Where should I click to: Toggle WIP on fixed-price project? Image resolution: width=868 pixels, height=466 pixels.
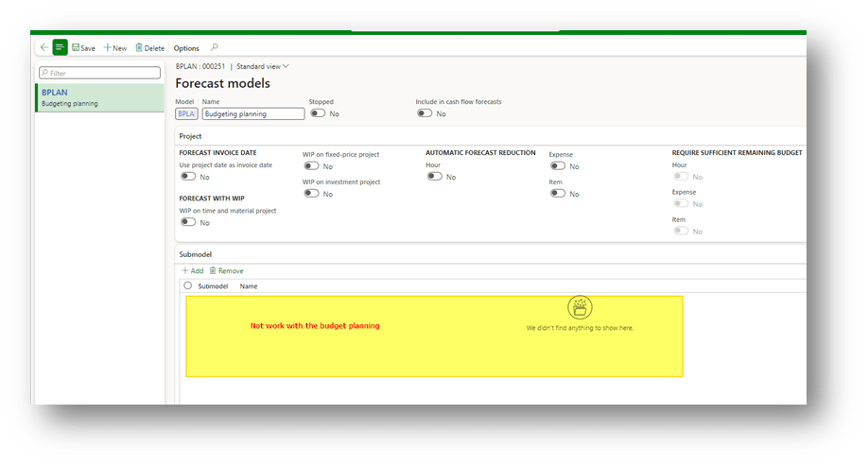[311, 166]
